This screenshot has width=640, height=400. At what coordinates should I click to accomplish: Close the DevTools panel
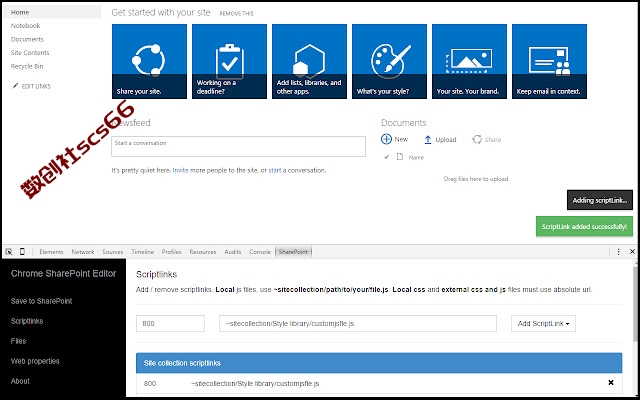pyautogui.click(x=632, y=252)
